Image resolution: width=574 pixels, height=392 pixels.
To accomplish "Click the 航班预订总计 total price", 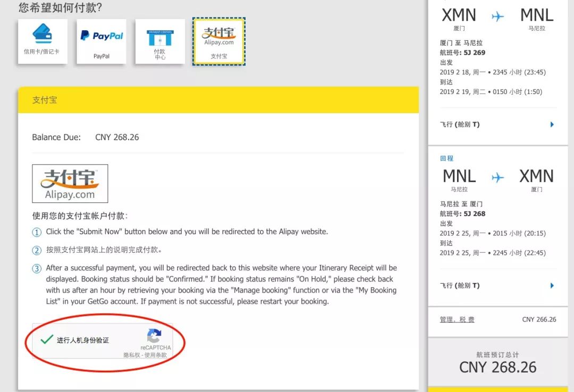I will 497,367.
